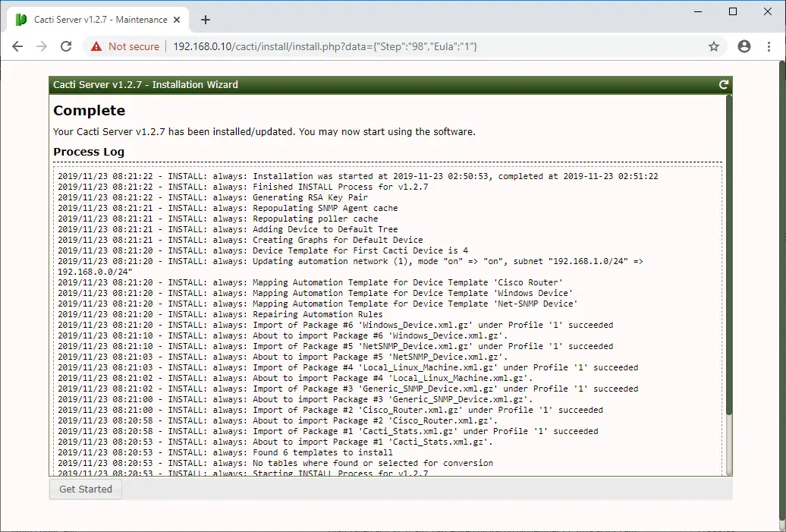Click 'Import of Package #2' succeeded line
Viewport: 786px width, 532px height.
pyautogui.click(x=330, y=410)
